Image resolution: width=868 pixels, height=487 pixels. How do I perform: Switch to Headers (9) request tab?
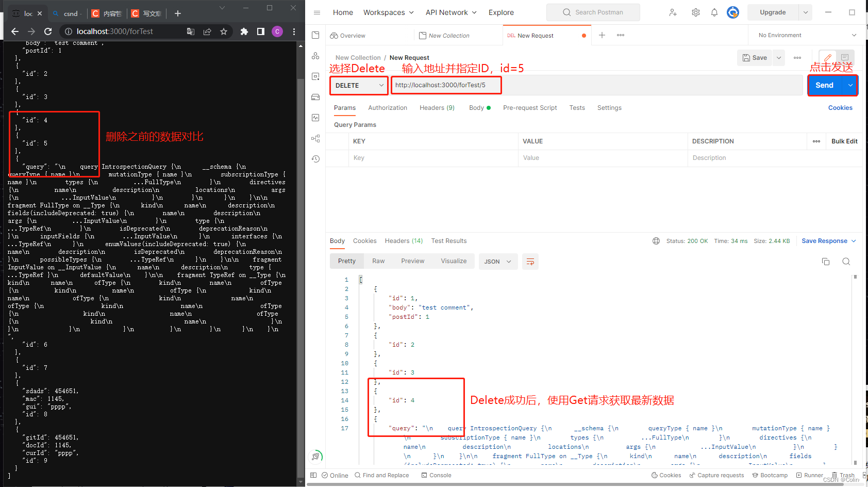click(437, 108)
